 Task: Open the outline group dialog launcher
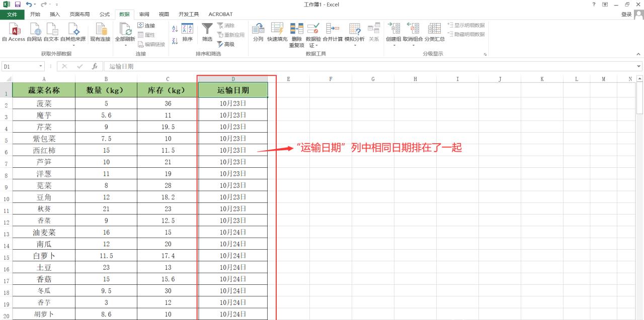click(486, 54)
